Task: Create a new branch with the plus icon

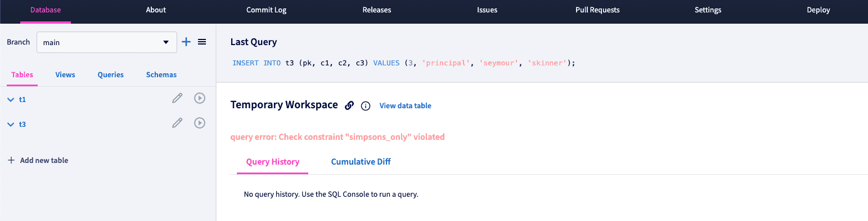Action: coord(186,42)
